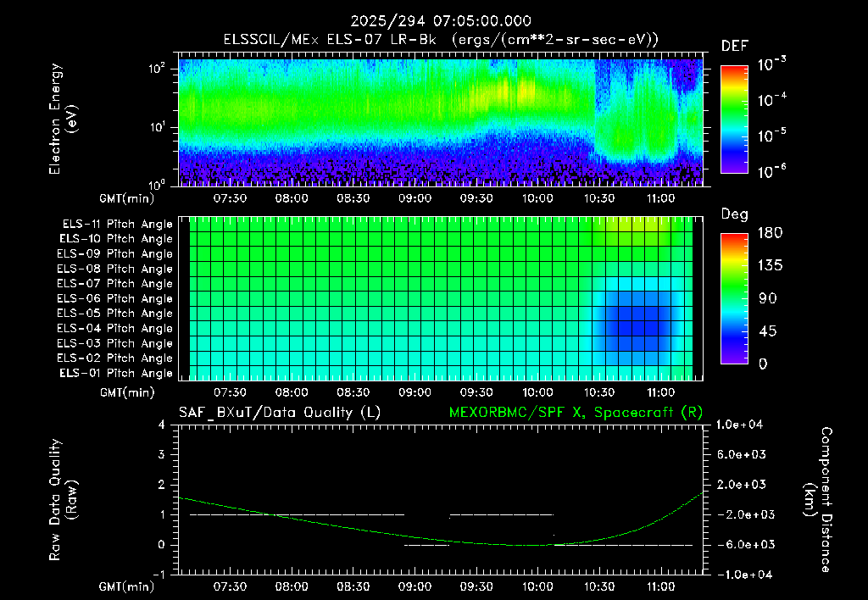This screenshot has width=868, height=600.
Task: Click the dark blue low pitch angle patch
Action: 637,321
